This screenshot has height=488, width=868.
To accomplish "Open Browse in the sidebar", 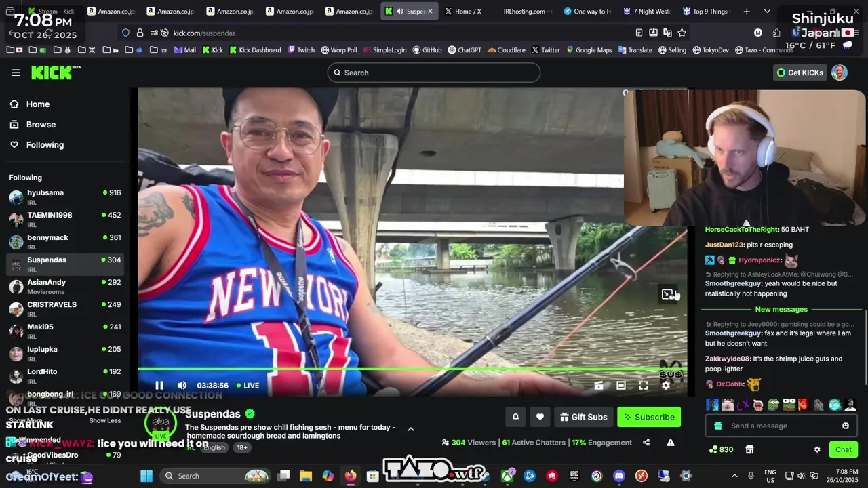I will click(x=41, y=125).
